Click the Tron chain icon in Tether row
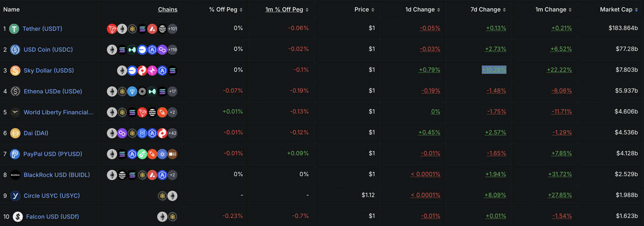Image resolution: width=644 pixels, height=226 pixels. point(112,29)
